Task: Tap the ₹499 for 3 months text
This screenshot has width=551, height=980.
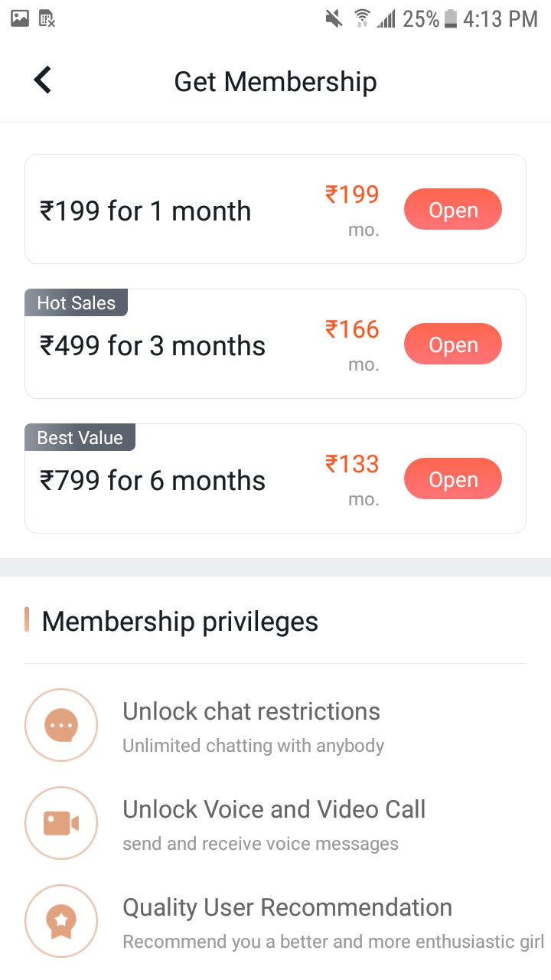Action: coord(152,346)
